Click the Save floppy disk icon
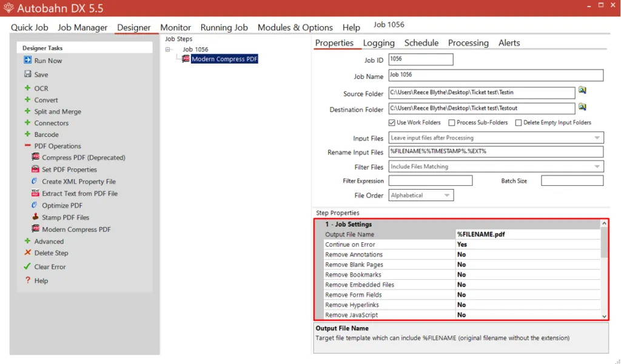Image resolution: width=621 pixels, height=364 pixels. pyautogui.click(x=27, y=74)
